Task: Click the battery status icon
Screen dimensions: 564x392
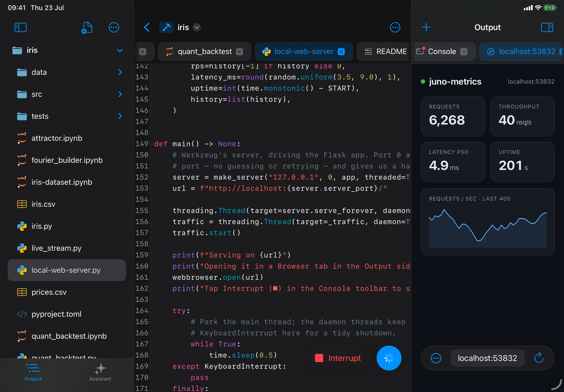Action: click(x=550, y=8)
